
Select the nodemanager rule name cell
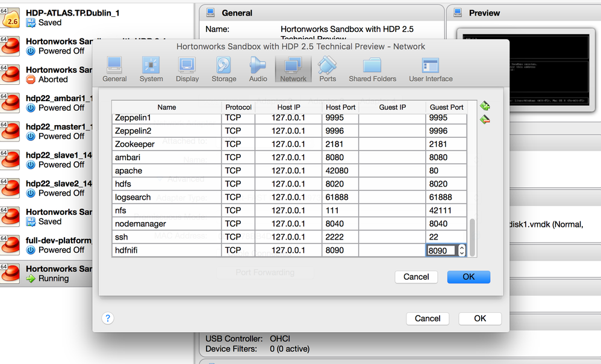(166, 224)
